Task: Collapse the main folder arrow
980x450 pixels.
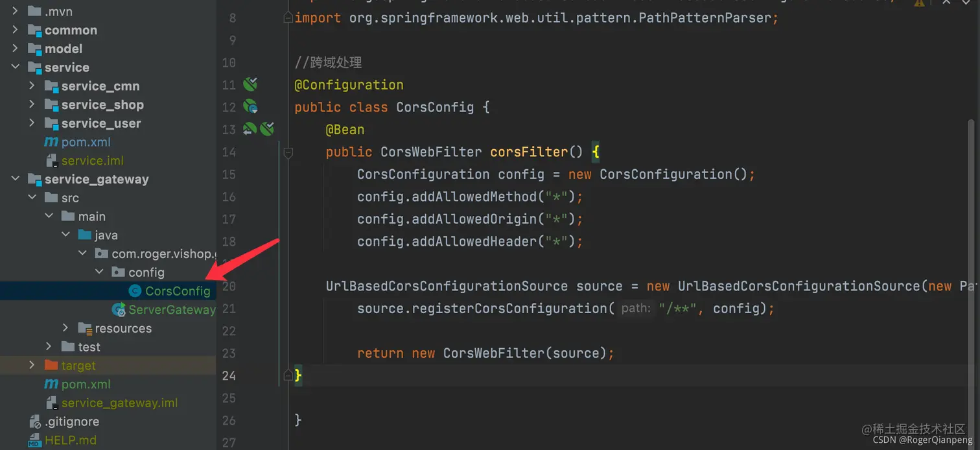Action: 49,216
